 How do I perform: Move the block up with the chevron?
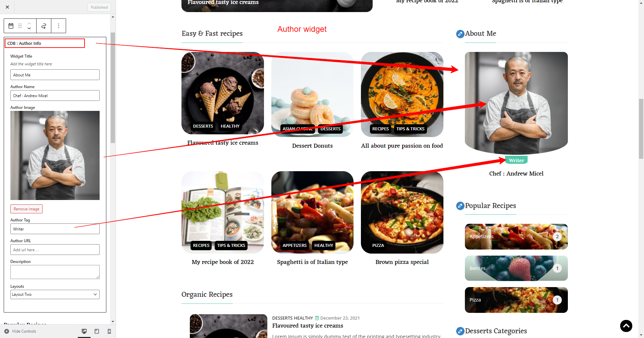pos(29,23)
